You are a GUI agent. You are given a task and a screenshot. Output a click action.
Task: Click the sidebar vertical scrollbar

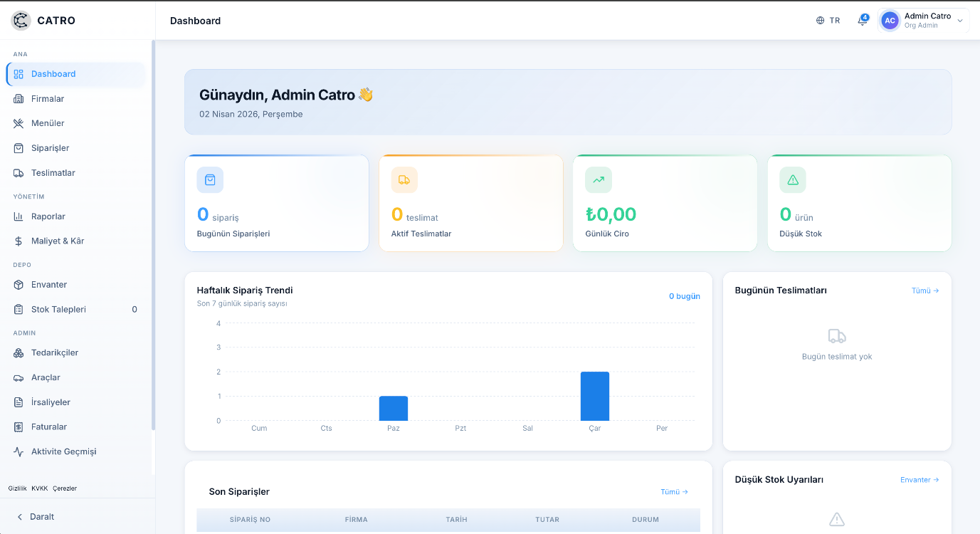tap(153, 235)
